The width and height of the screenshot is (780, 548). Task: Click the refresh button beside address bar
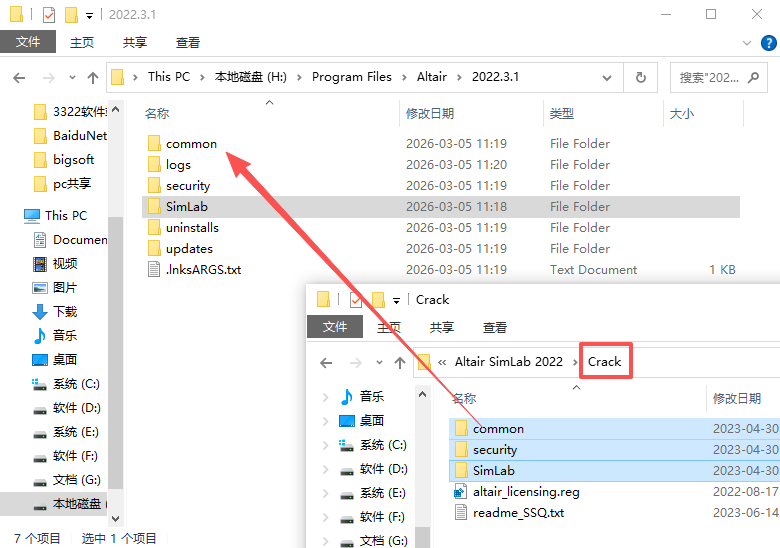pyautogui.click(x=640, y=77)
